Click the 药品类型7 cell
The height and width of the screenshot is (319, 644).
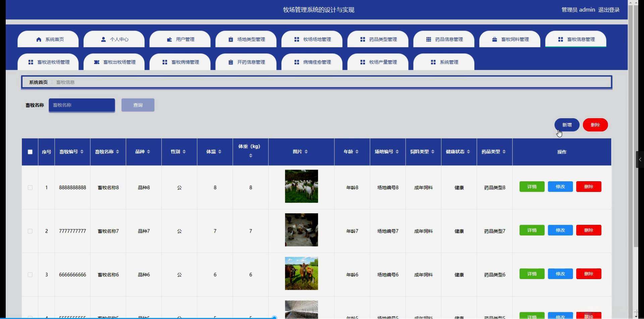[x=495, y=231]
